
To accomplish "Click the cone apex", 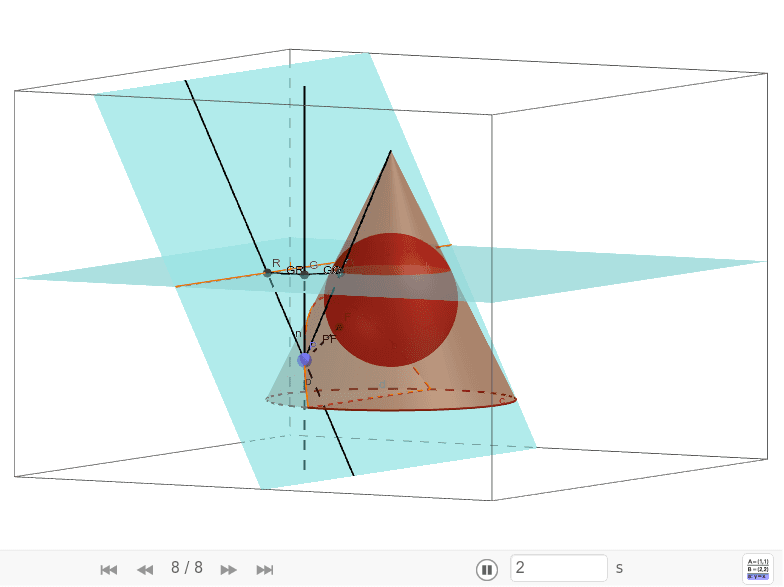I will 390,150.
